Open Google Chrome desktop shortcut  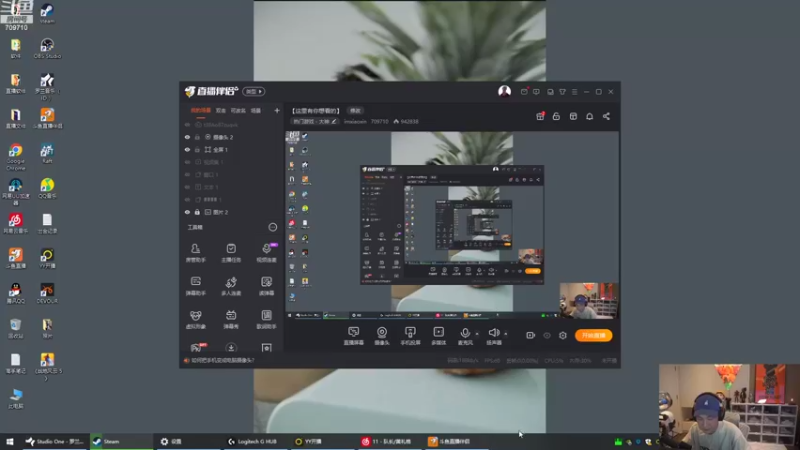pos(15,157)
